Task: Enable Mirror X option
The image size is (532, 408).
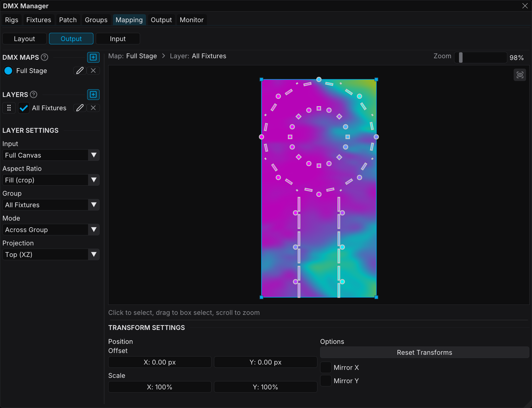Action: (326, 367)
